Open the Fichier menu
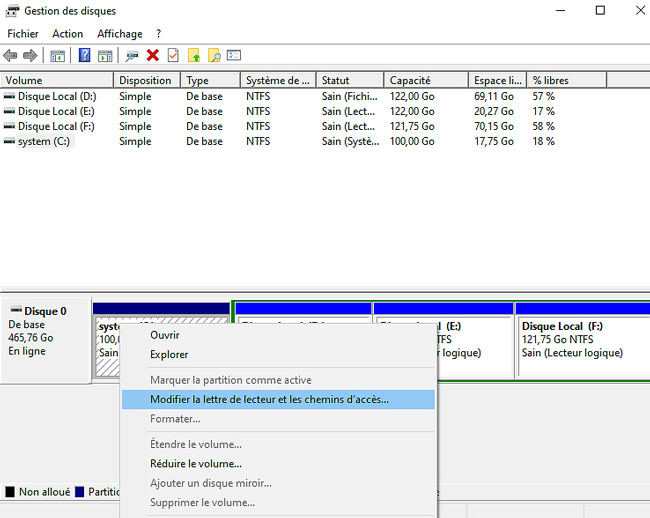The image size is (650, 518). point(23,34)
